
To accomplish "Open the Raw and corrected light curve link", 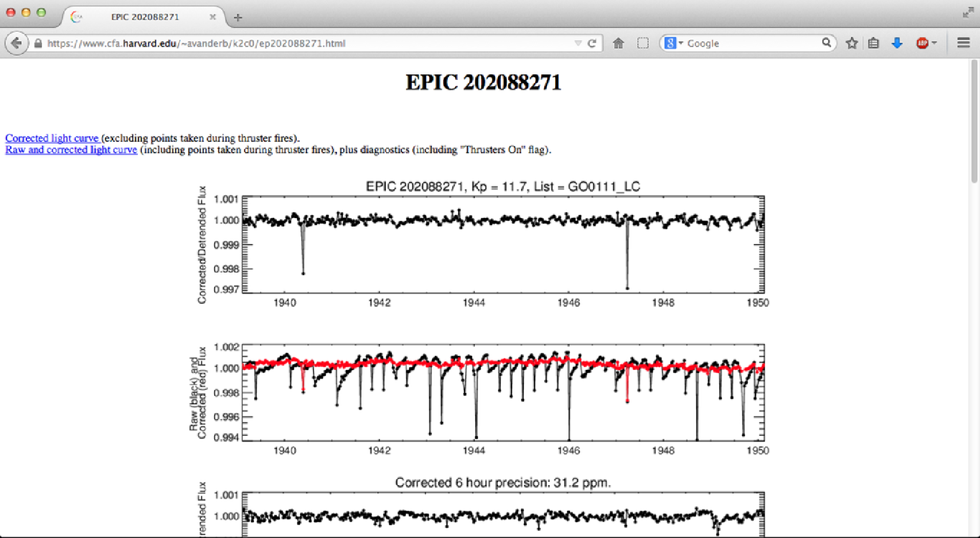I will tap(71, 150).
